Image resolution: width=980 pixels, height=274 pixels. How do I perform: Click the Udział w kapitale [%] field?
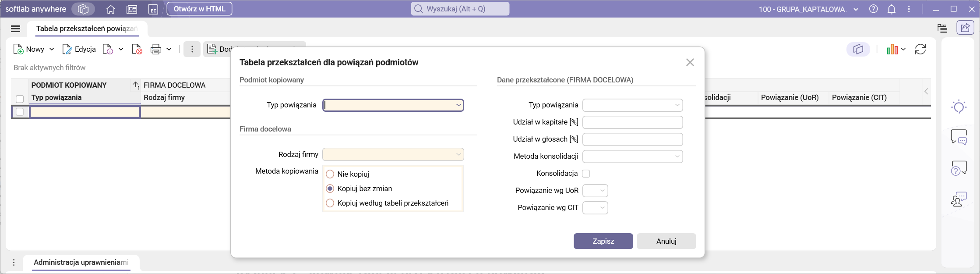point(633,122)
